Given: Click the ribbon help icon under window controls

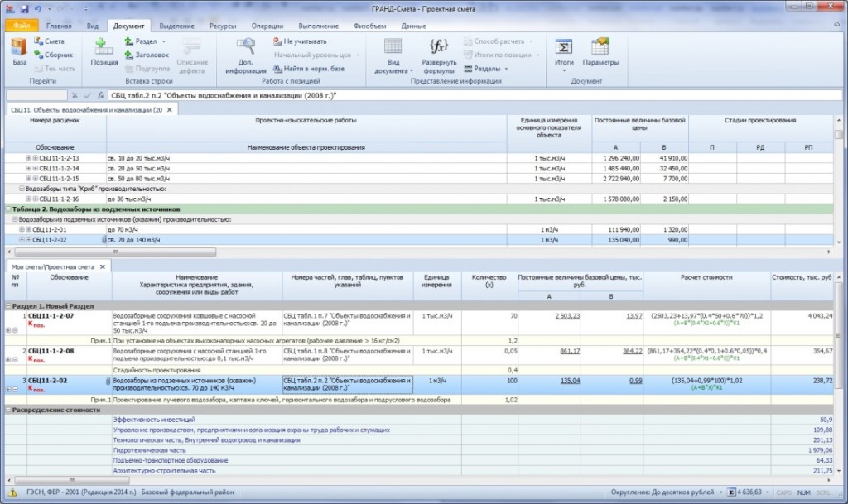Looking at the screenshot, I should 838,25.
